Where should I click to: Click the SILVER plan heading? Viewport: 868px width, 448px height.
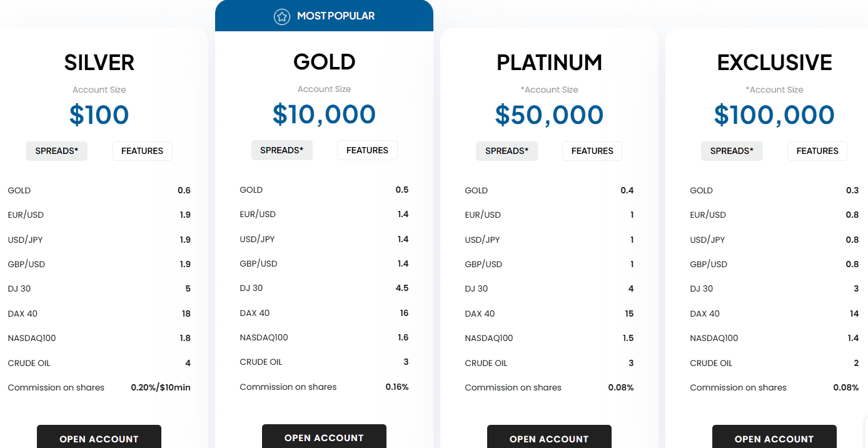(x=99, y=62)
